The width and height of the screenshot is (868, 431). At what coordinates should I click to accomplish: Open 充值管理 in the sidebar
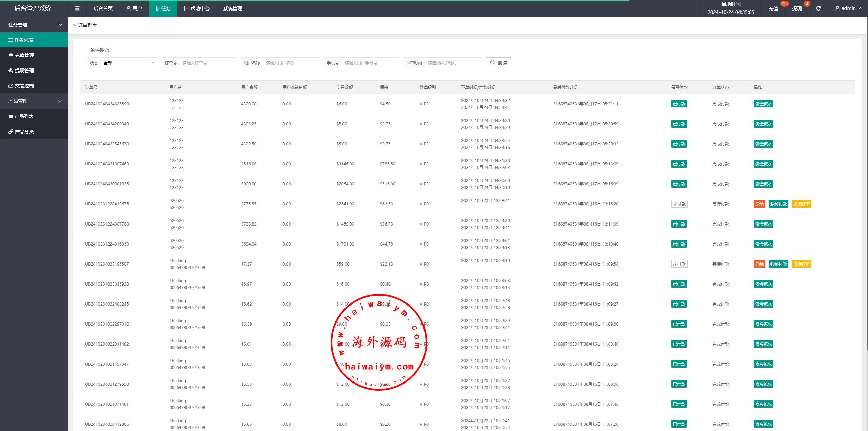click(x=24, y=55)
